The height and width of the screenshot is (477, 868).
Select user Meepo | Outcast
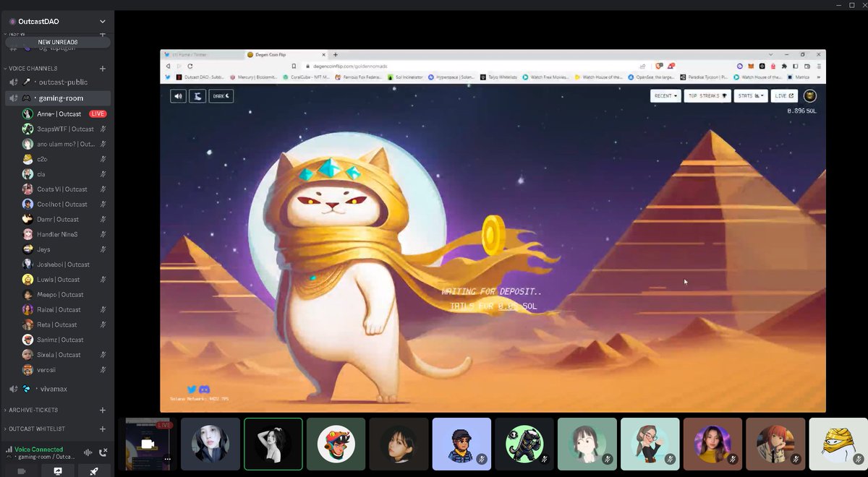(x=65, y=295)
